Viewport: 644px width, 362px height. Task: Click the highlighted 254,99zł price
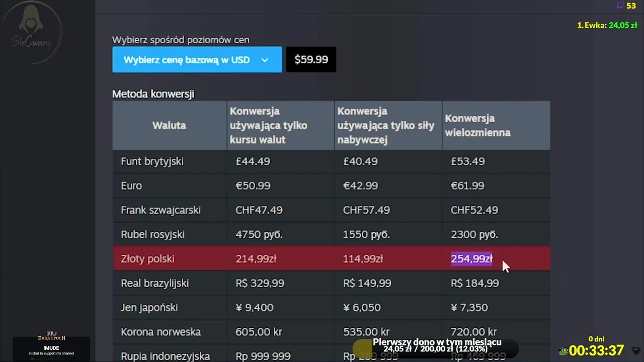[x=471, y=259]
